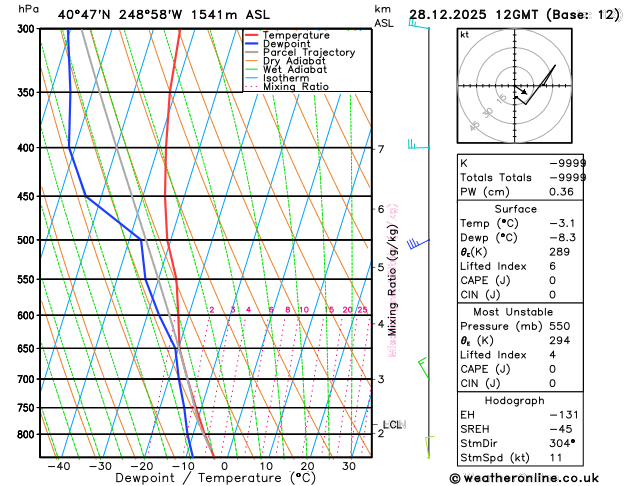Click the hodograph arrow head near center
This screenshot has width=629, height=486.
(x=524, y=92)
